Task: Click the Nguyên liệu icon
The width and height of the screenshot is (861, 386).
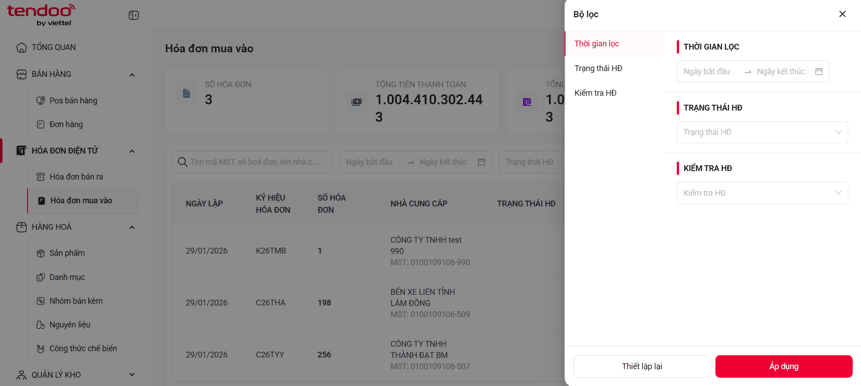Action: [40, 325]
